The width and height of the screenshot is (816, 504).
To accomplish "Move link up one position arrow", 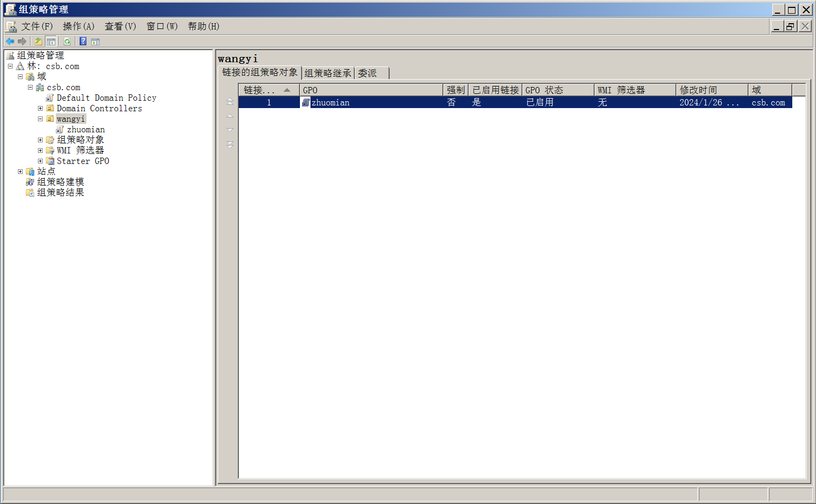I will pos(230,115).
